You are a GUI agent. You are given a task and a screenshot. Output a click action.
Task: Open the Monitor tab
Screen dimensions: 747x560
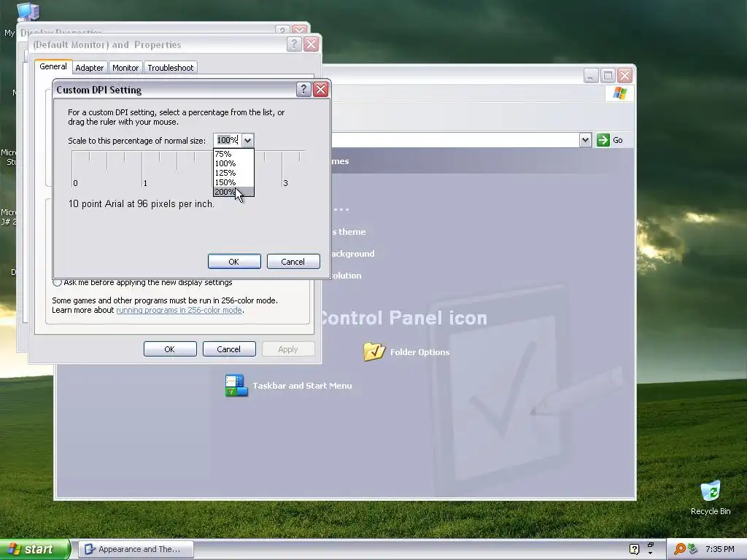click(x=125, y=68)
